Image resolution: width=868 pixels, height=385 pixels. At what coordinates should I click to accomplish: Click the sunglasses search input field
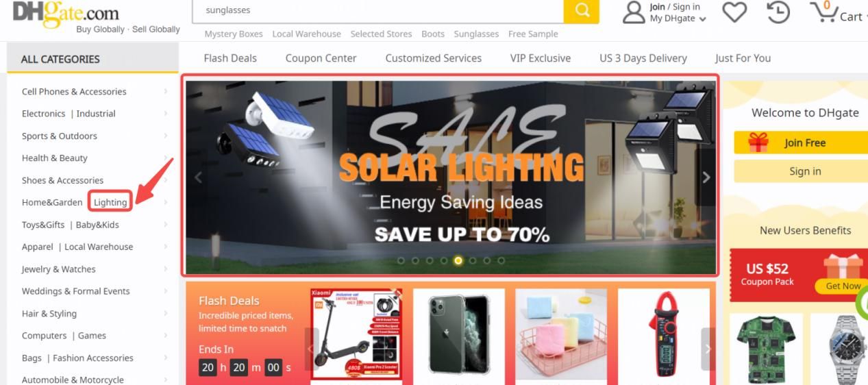[378, 10]
